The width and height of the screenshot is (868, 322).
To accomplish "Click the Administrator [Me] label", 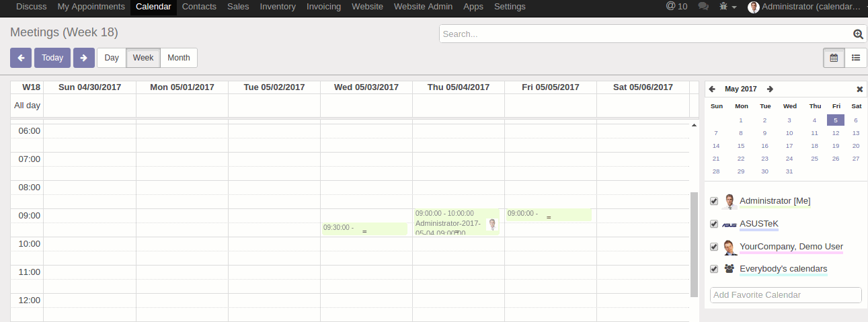I will pos(775,201).
